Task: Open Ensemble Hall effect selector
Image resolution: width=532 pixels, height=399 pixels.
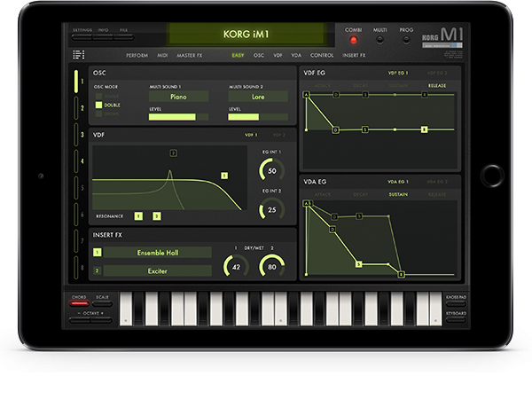Action: [x=158, y=253]
